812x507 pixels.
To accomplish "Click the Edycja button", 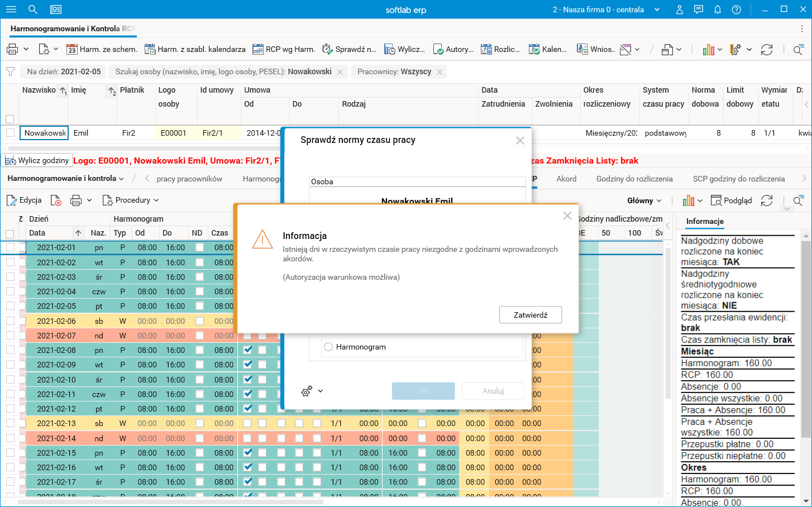I will (x=24, y=200).
